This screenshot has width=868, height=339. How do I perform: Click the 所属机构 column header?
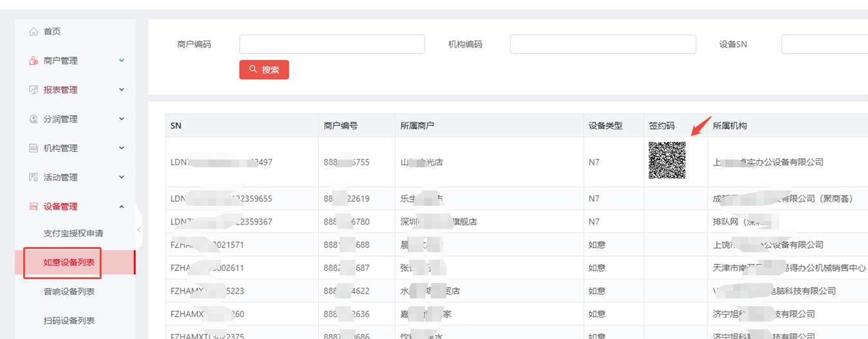click(x=788, y=126)
